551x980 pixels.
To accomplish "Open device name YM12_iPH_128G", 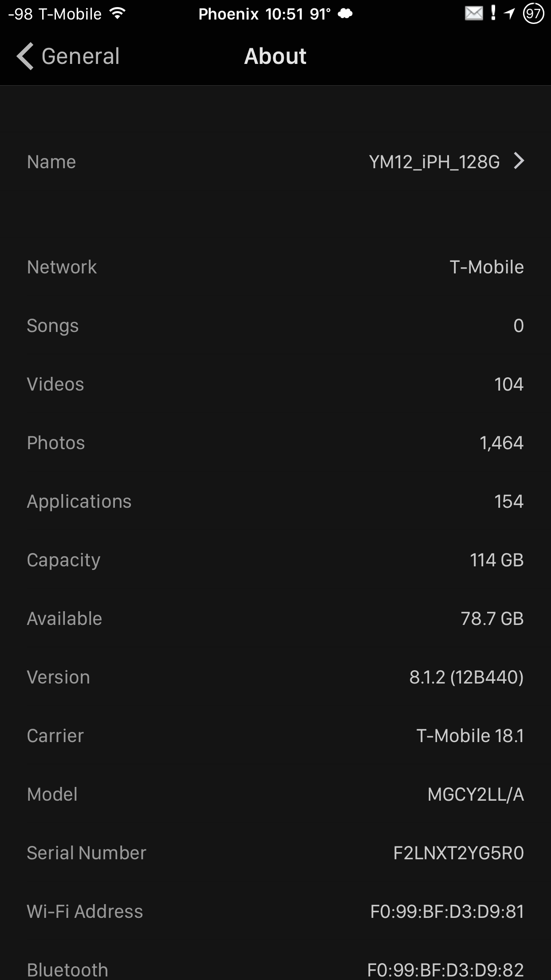I will [434, 162].
